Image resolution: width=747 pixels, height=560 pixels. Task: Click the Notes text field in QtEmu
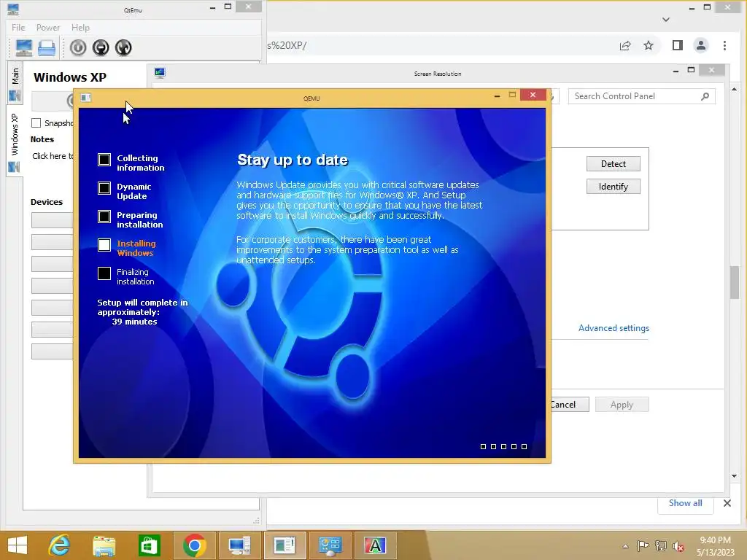(53, 156)
